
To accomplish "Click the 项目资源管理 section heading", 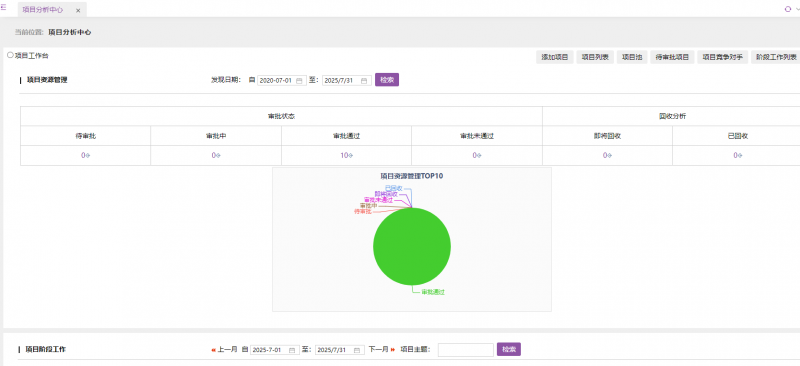I will pyautogui.click(x=47, y=80).
